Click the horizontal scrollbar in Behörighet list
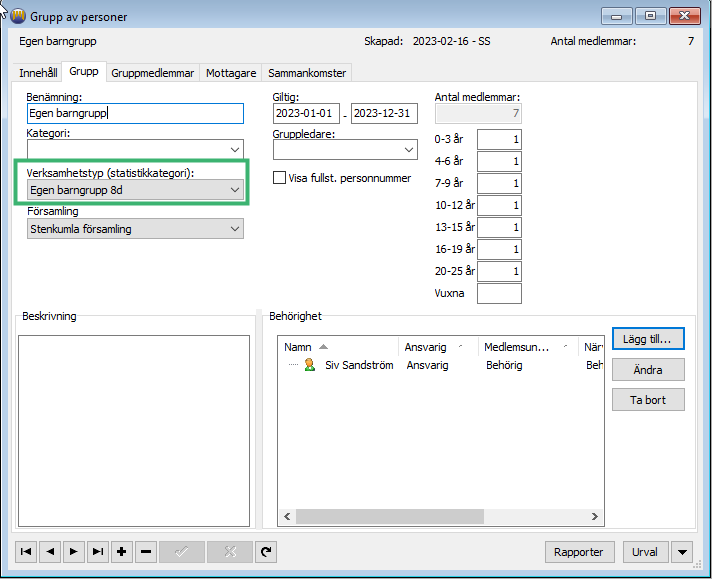This screenshot has width=712, height=579. [440, 516]
